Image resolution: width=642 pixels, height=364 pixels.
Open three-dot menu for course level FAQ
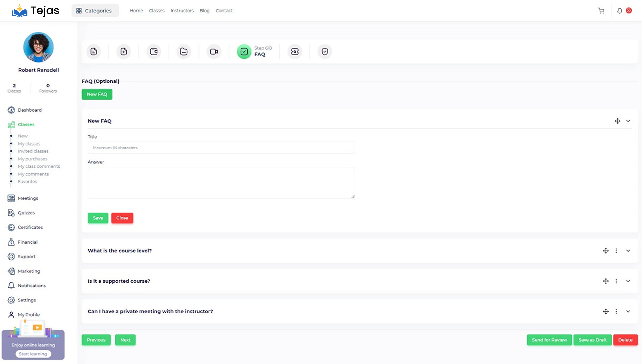click(x=616, y=251)
